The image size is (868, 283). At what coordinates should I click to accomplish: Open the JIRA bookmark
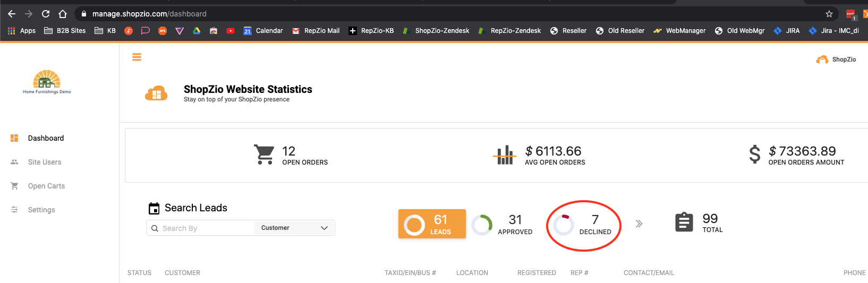(787, 31)
